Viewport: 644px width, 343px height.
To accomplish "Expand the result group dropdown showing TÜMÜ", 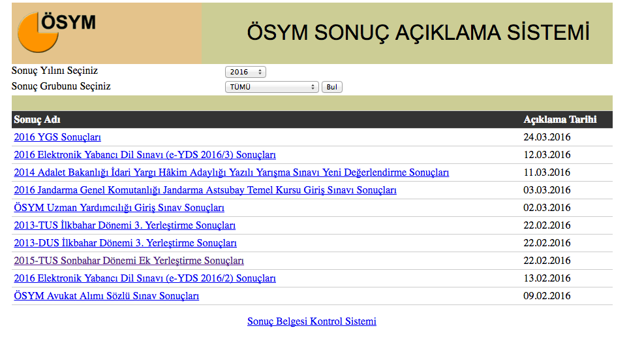I will pos(271,87).
